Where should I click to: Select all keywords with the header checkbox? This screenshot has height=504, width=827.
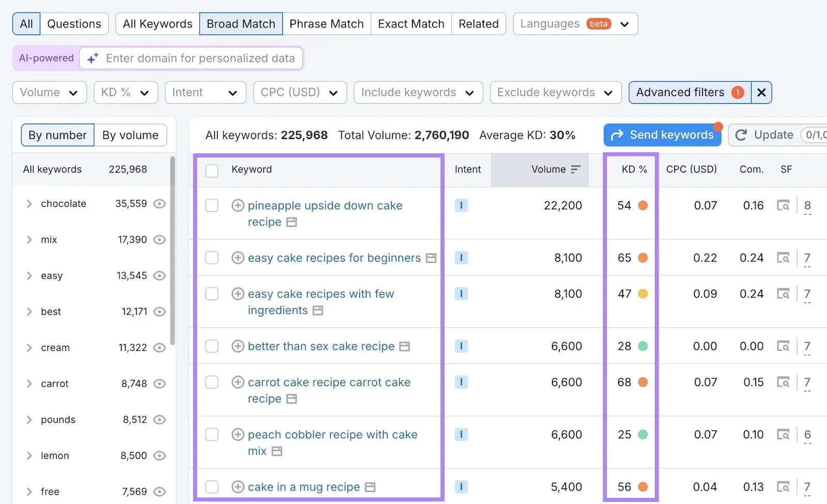[x=212, y=171]
